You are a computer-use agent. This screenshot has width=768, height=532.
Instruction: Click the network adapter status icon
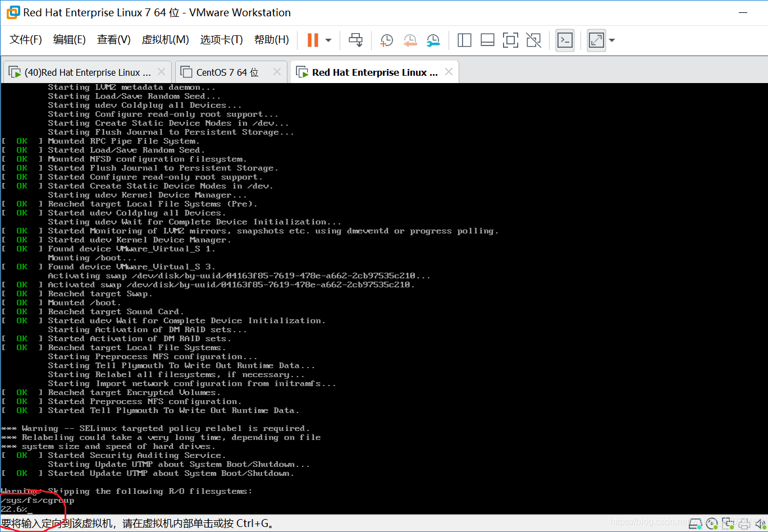pos(728,523)
